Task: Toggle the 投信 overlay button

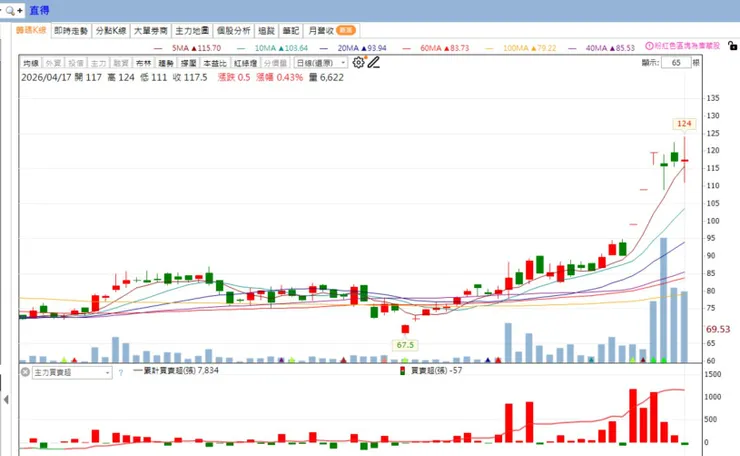Action: click(x=76, y=63)
